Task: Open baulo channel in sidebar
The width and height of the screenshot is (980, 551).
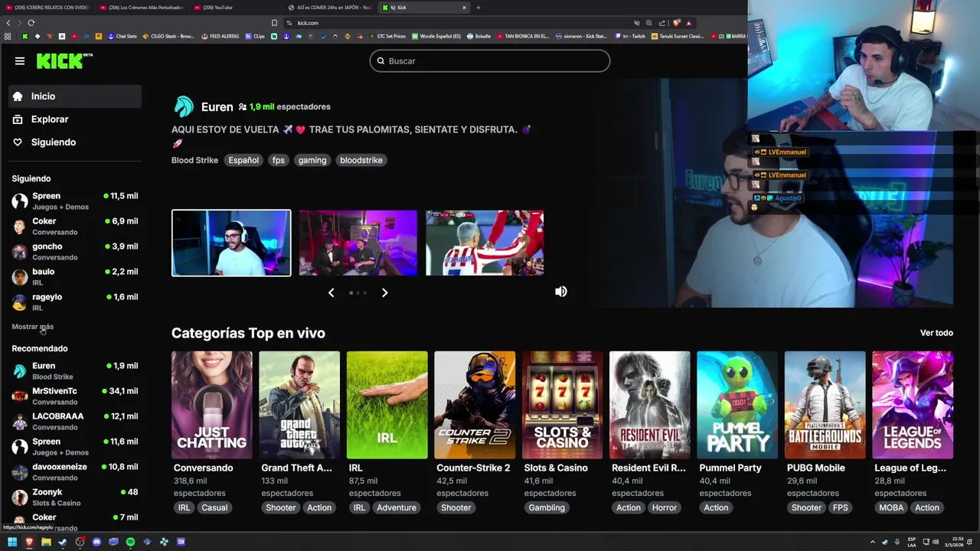Action: pos(75,276)
